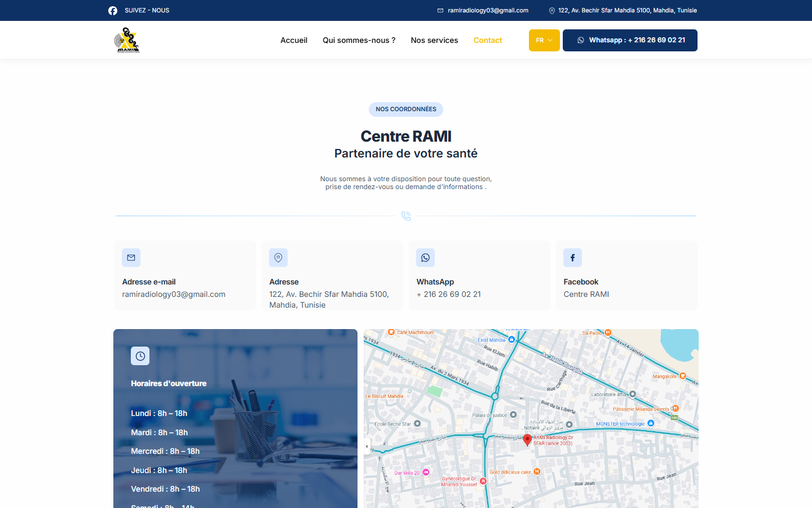Click the Facebook icon in top bar
812x508 pixels.
pos(113,11)
